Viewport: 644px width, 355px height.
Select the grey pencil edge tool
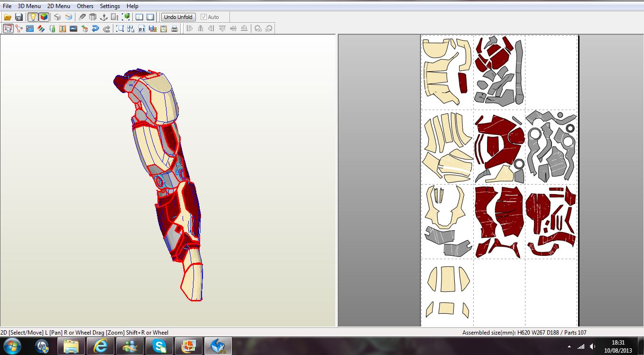tap(82, 17)
